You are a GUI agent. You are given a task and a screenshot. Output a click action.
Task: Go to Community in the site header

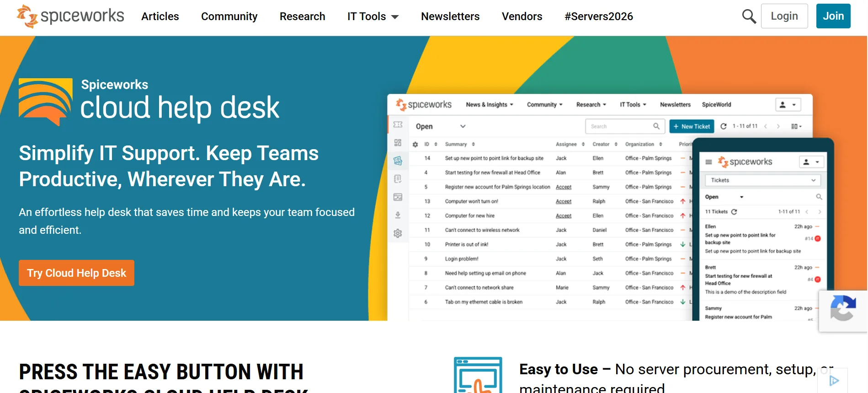229,16
